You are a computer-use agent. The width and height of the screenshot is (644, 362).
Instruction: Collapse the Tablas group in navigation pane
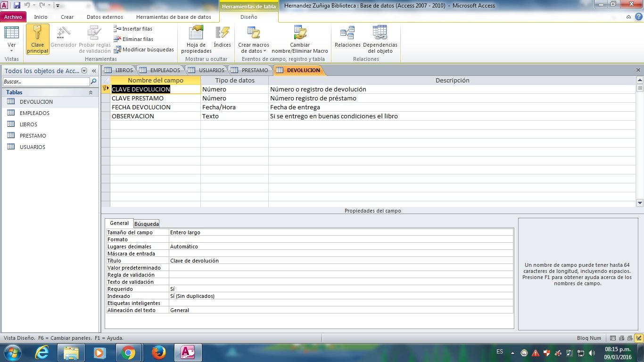91,93
